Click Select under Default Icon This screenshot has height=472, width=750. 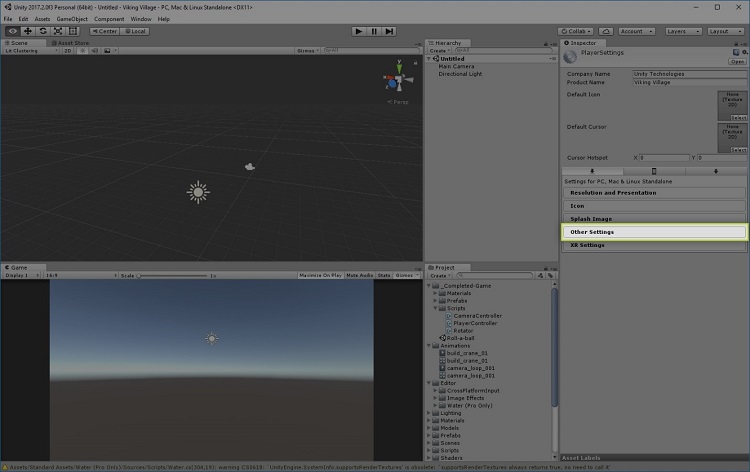[738, 118]
